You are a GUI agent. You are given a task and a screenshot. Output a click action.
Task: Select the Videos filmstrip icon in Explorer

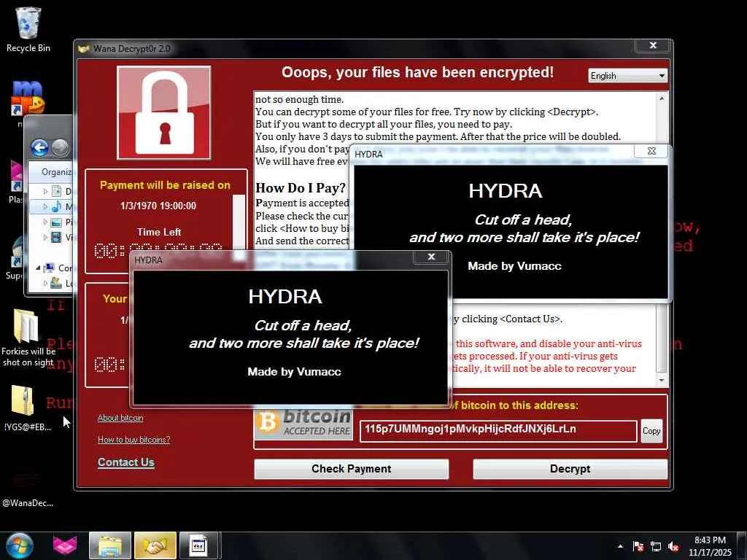pyautogui.click(x=56, y=237)
